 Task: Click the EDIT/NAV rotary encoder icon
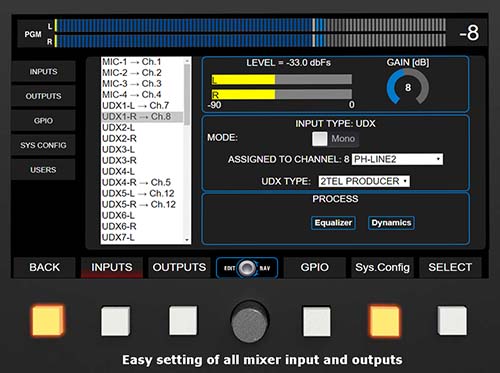tap(247, 268)
